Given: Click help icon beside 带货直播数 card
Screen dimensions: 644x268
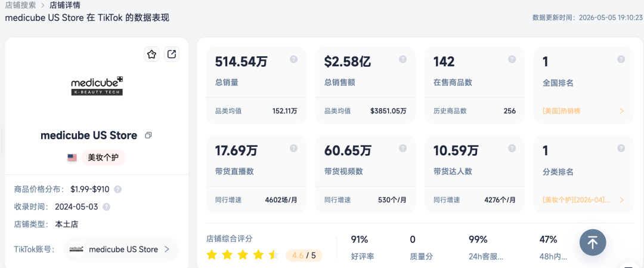Looking at the screenshot, I should (x=293, y=148).
